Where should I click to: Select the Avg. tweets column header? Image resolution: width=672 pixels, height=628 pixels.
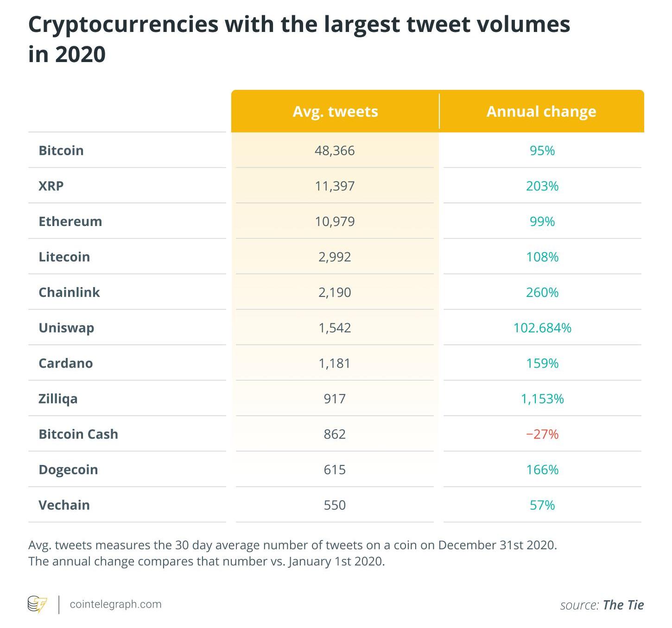[335, 112]
